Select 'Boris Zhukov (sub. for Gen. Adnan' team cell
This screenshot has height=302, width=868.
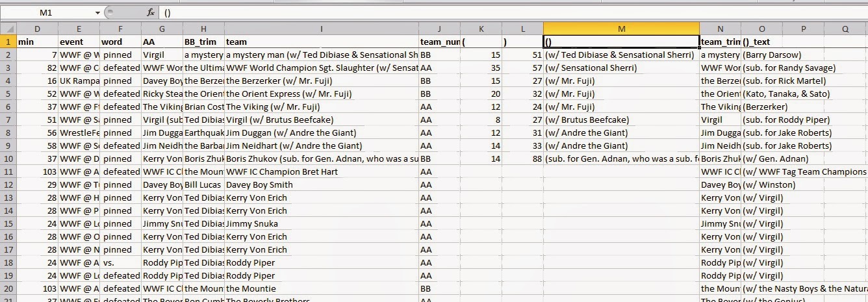pos(322,158)
